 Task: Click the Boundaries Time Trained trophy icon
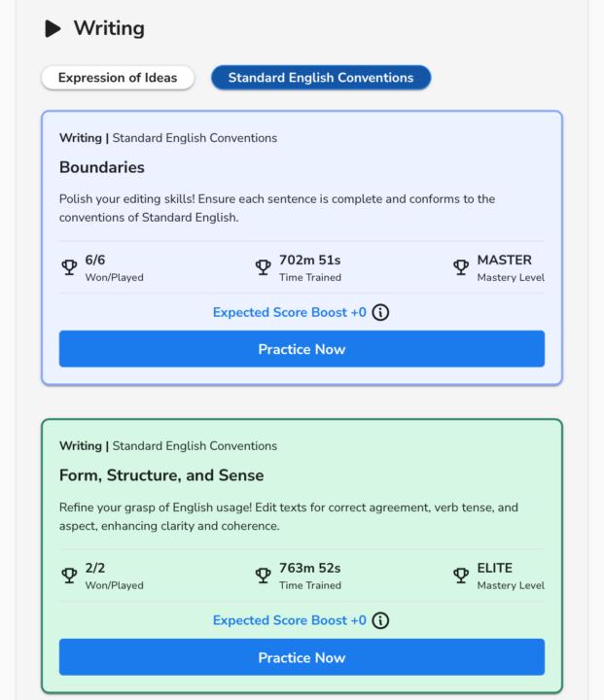tap(263, 267)
